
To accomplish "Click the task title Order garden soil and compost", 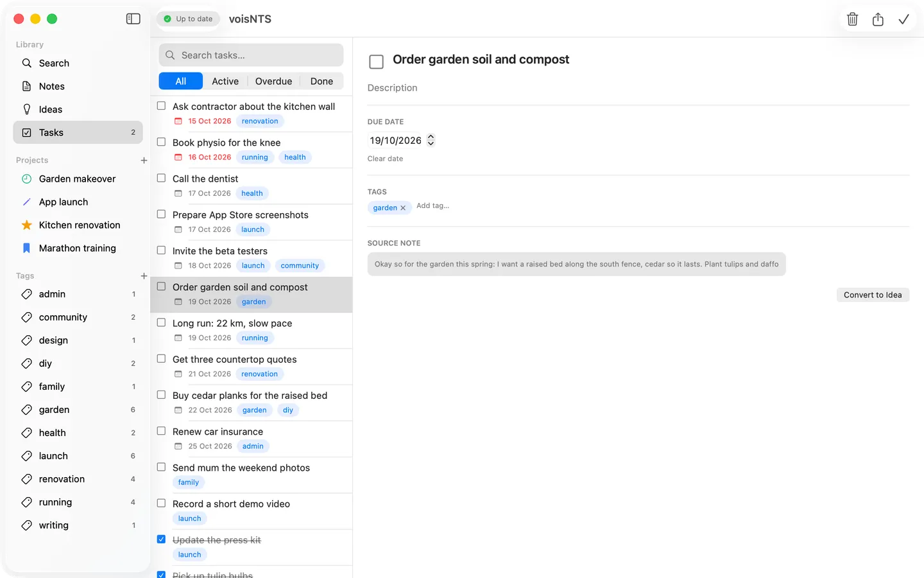I will tap(481, 59).
